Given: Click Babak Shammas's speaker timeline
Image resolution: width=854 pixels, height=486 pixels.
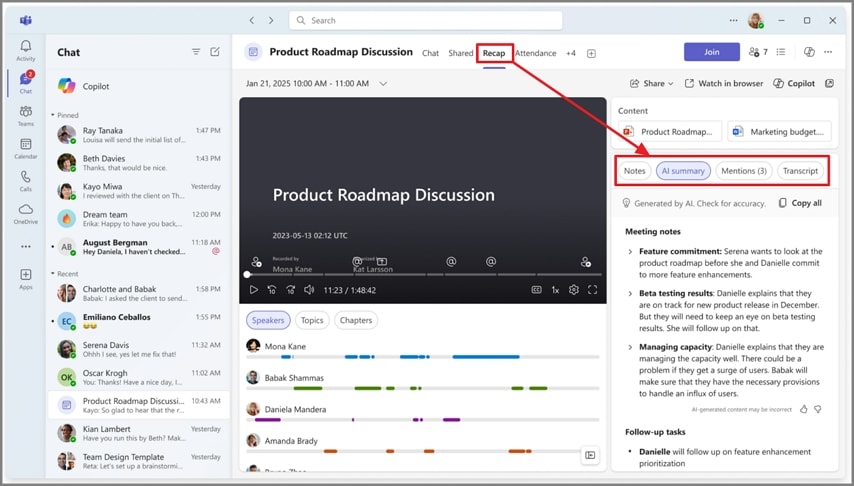Looking at the screenshot, I should pos(423,388).
